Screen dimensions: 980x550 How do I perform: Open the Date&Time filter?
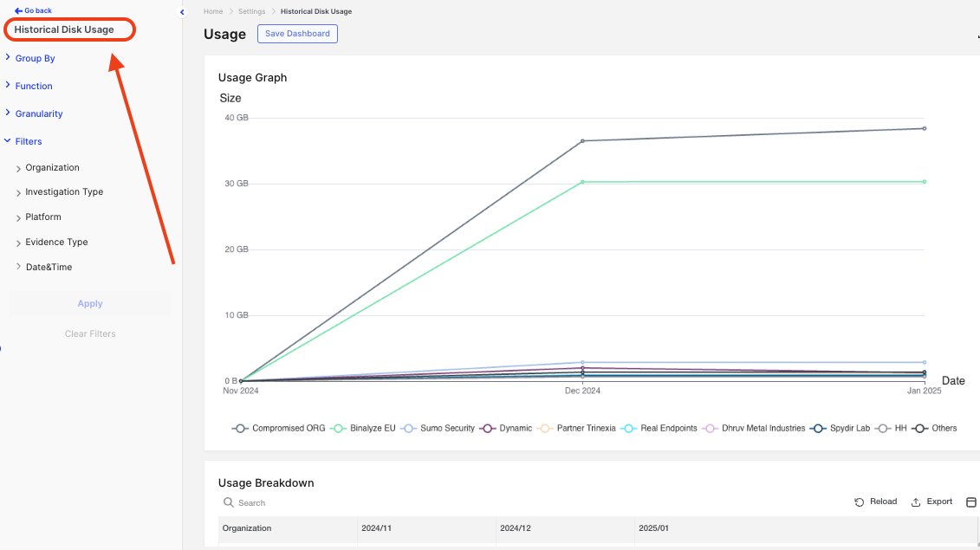49,268
